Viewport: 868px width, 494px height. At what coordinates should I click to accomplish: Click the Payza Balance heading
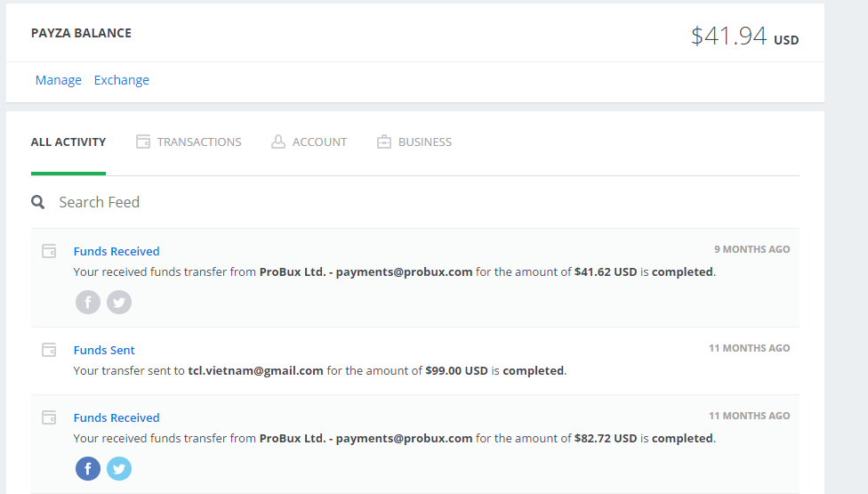click(x=81, y=33)
